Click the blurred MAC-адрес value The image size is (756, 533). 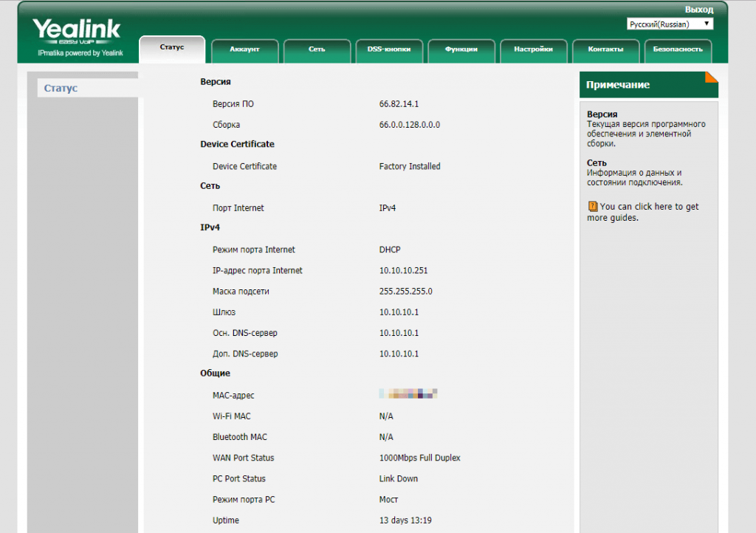click(408, 393)
